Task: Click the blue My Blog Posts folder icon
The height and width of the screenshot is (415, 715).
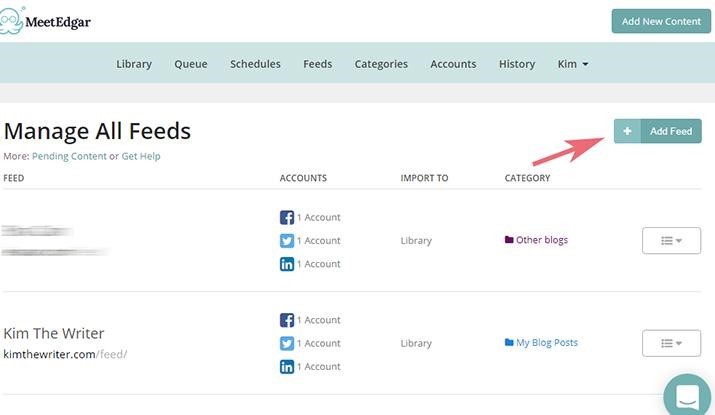Action: (x=509, y=342)
